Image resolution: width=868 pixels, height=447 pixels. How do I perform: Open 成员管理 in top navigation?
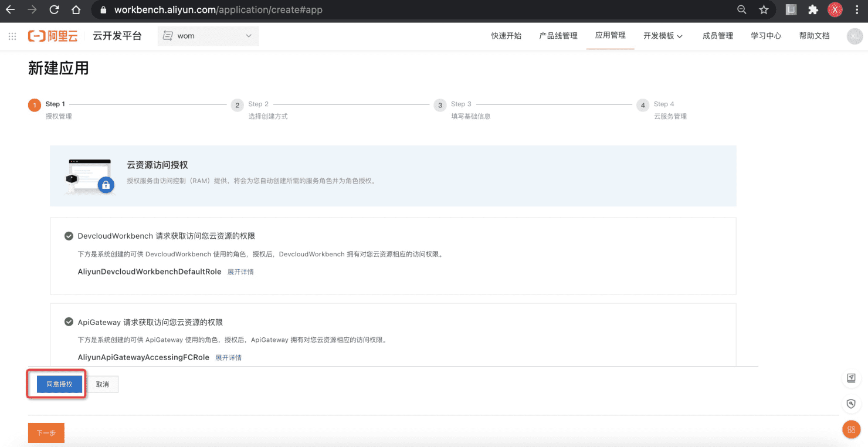(x=718, y=36)
